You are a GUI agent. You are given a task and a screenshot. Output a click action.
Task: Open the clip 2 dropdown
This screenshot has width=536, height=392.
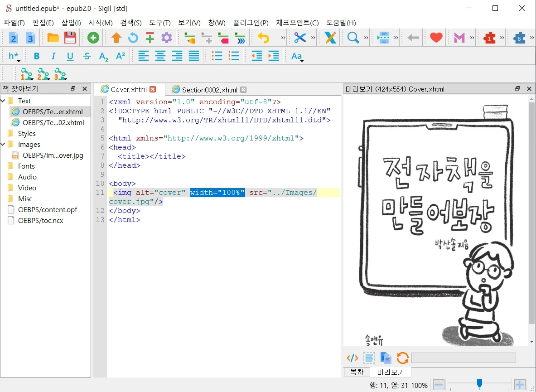(43, 74)
